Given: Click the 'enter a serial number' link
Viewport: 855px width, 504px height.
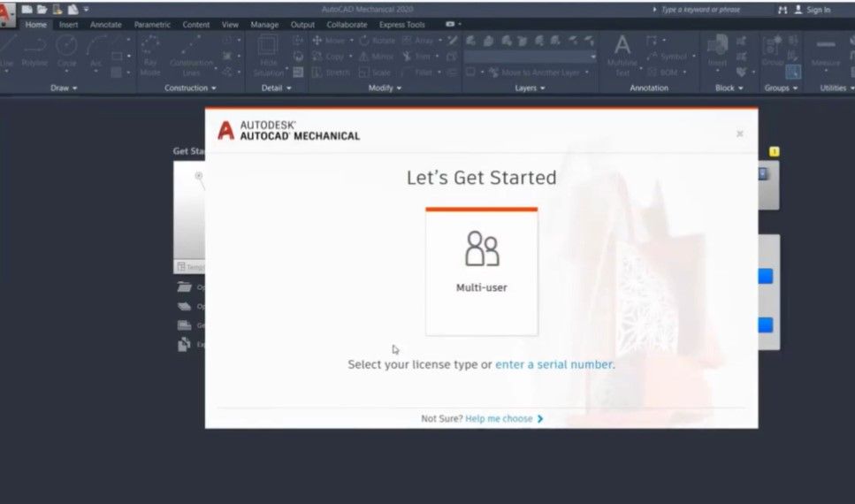Looking at the screenshot, I should click(x=555, y=364).
